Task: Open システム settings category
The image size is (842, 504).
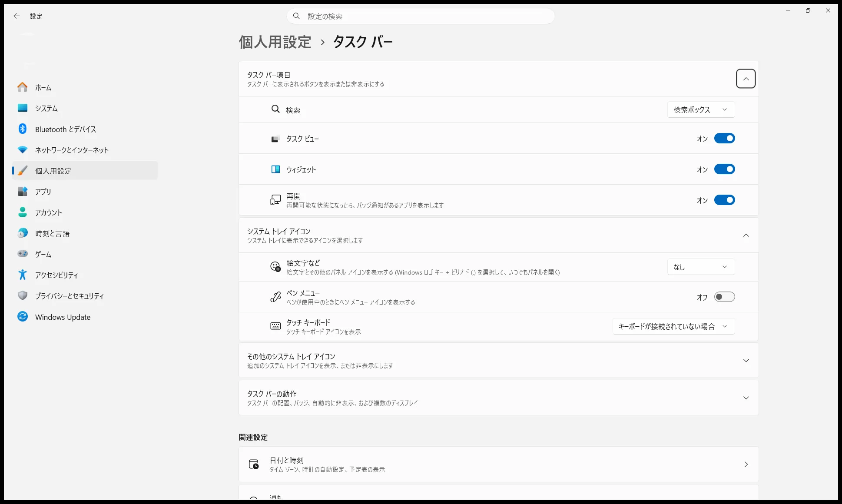Action: (85, 108)
